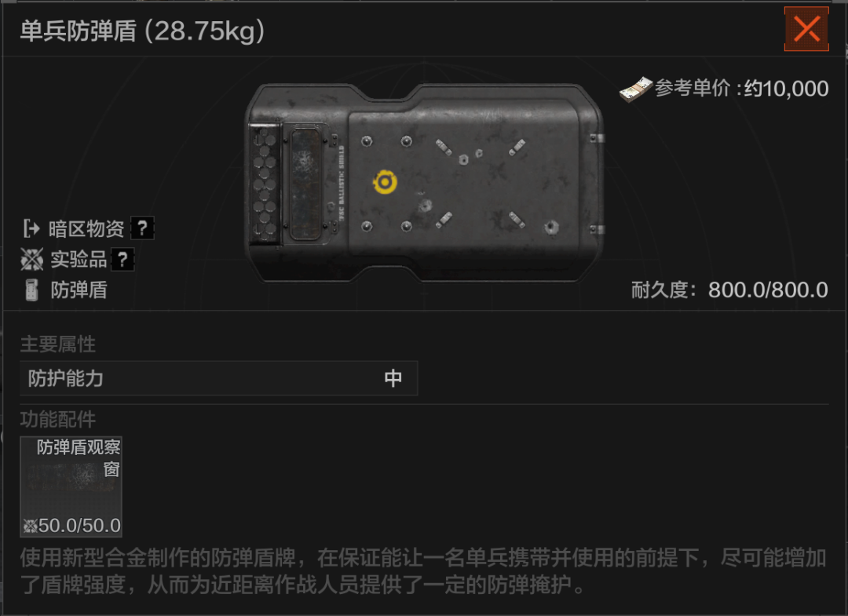This screenshot has height=616, width=848.
Task: Click the 实验品 tag label
Action: click(x=79, y=260)
